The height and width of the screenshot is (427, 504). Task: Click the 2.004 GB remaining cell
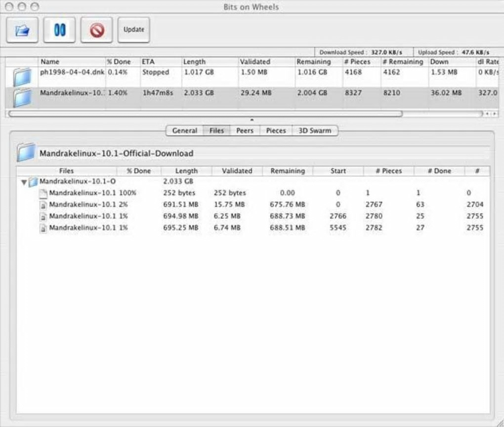[x=312, y=92]
